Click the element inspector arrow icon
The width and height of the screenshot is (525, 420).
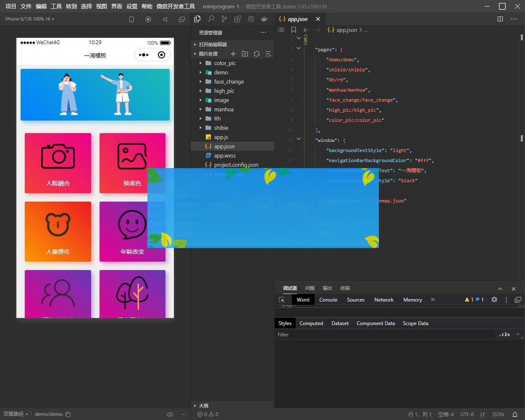pos(282,300)
